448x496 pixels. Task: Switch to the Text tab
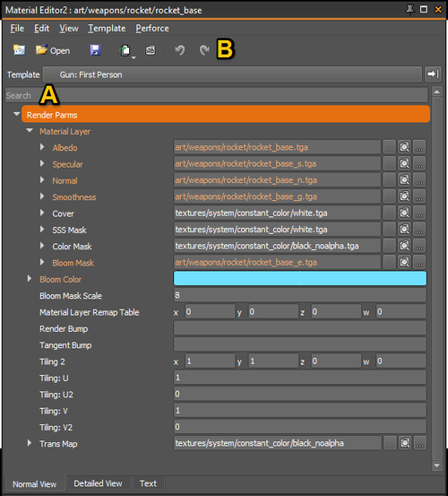(x=148, y=483)
